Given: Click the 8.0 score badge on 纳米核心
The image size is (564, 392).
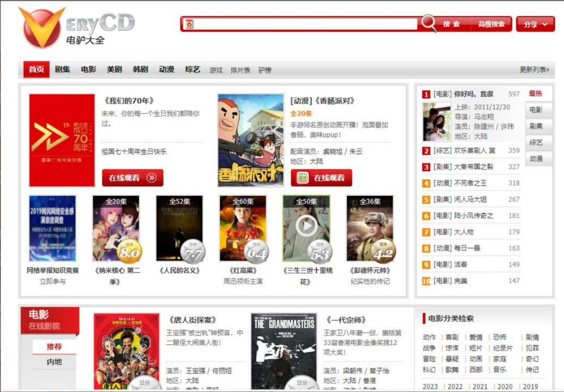Looking at the screenshot, I should click(x=129, y=252).
